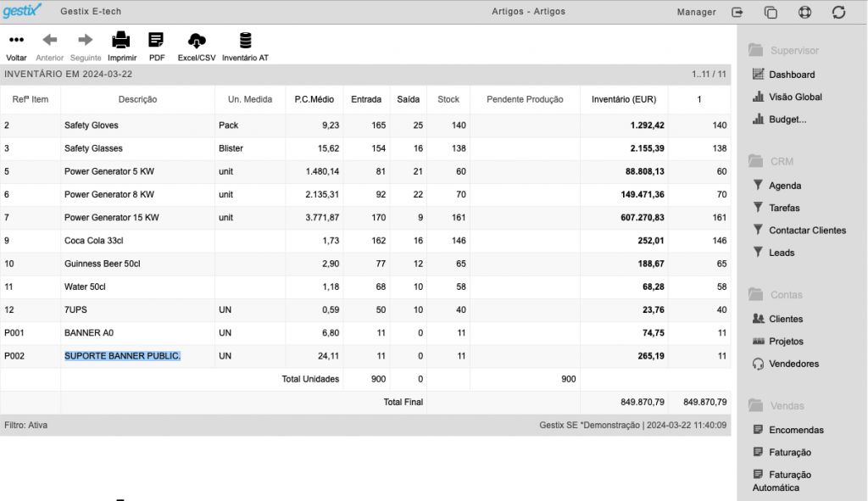Click the Voltar three-dots icon
This screenshot has width=868, height=501.
[17, 40]
